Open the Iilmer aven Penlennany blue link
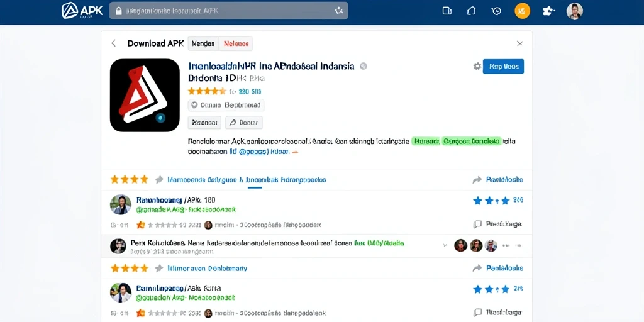This screenshot has height=322, width=644. [x=208, y=268]
